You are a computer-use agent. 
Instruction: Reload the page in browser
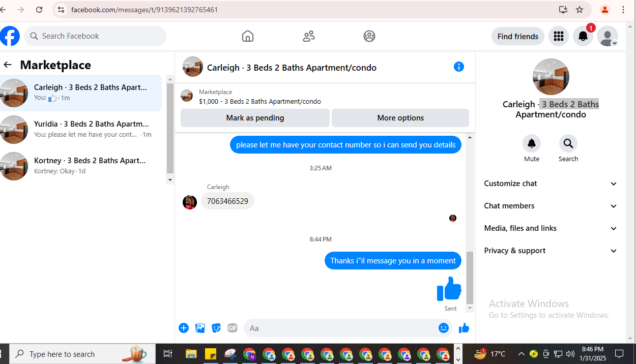(39, 10)
